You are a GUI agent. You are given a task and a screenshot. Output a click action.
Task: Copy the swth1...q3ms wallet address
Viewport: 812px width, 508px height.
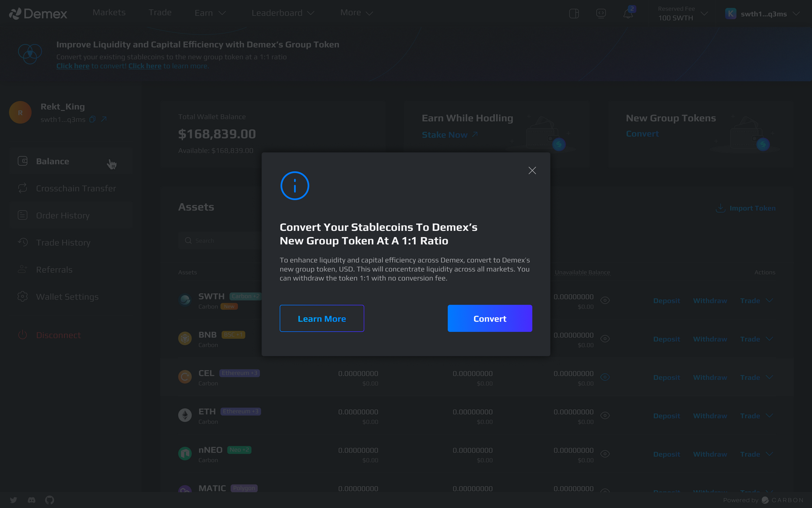pyautogui.click(x=93, y=119)
